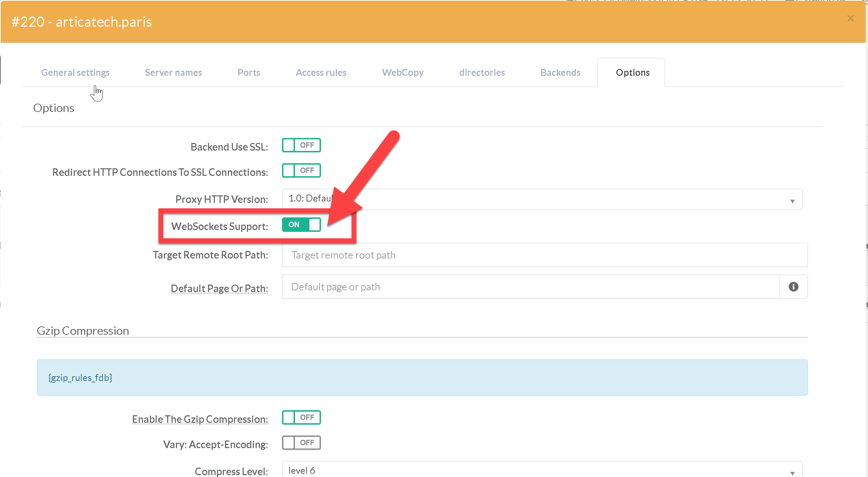Go to the Ports tab
The height and width of the screenshot is (477, 868).
coord(249,73)
